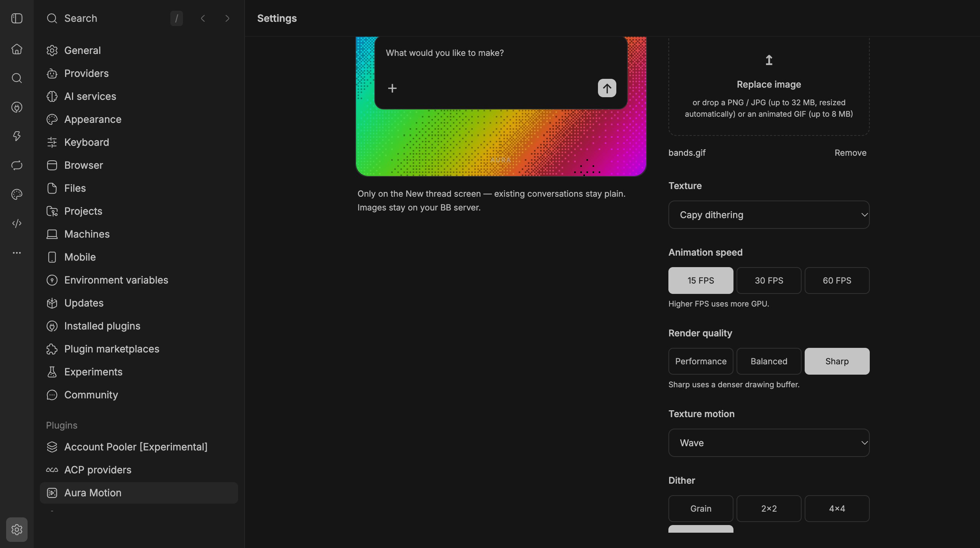Open Appearance settings
Image resolution: width=980 pixels, height=548 pixels.
coord(139,119)
